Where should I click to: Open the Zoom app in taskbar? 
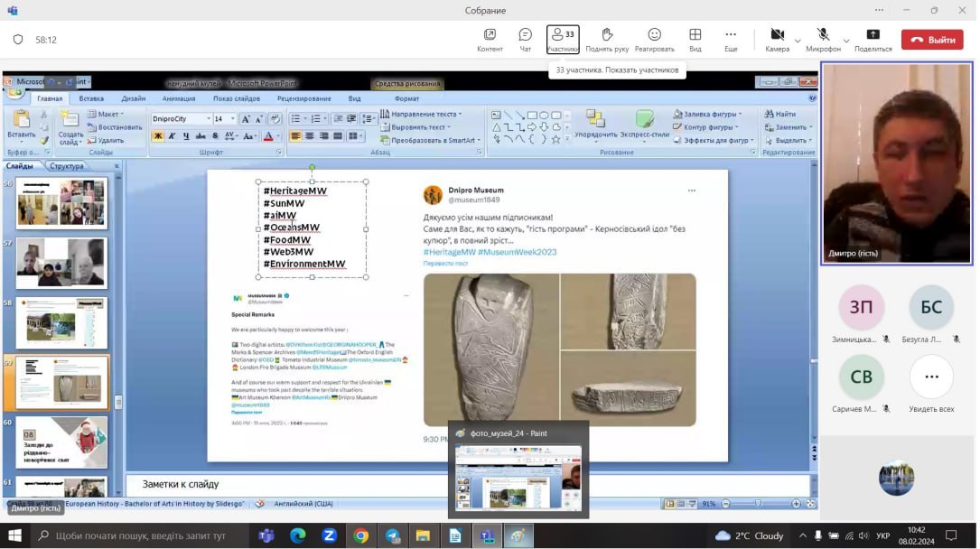coord(329,535)
